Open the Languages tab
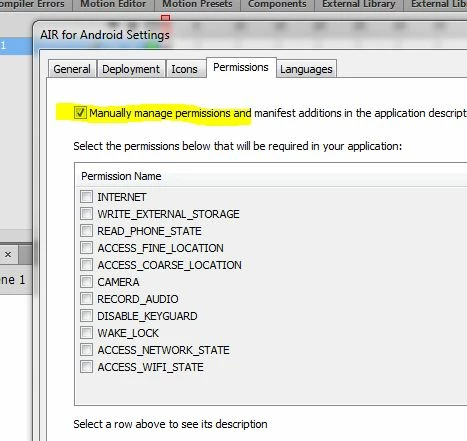Image resolution: width=467 pixels, height=441 pixels. pyautogui.click(x=306, y=69)
